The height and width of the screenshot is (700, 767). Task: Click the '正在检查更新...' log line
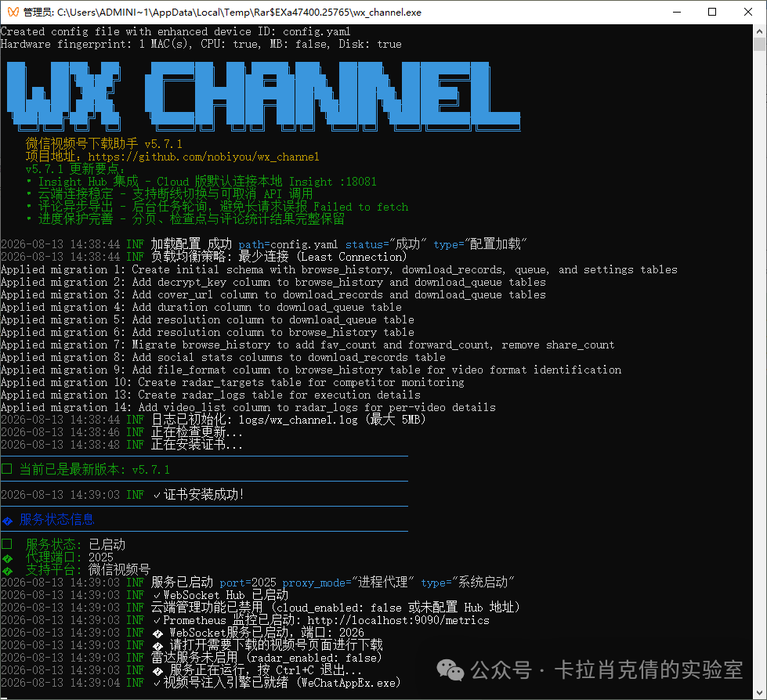coord(121,432)
